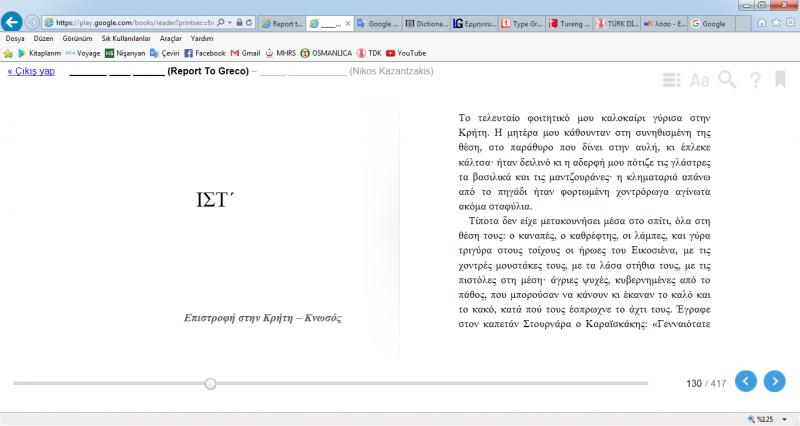Screen dimensions: 800x426
Task: Open browser Home icon
Action: pos(762,22)
